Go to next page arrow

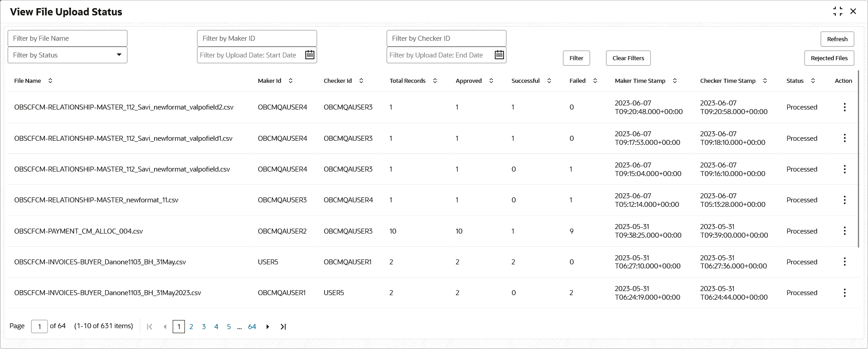[267, 327]
